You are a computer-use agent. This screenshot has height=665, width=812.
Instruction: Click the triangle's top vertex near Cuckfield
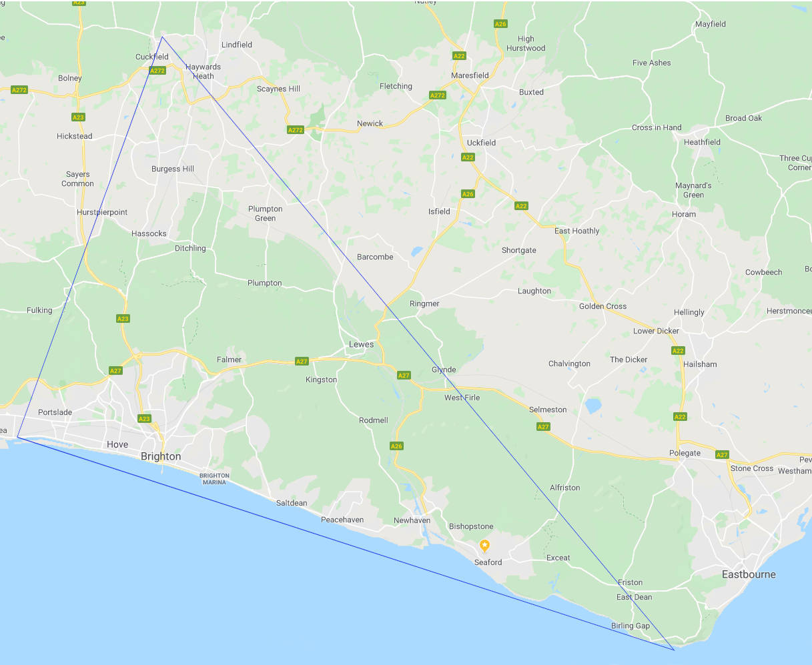tap(162, 37)
